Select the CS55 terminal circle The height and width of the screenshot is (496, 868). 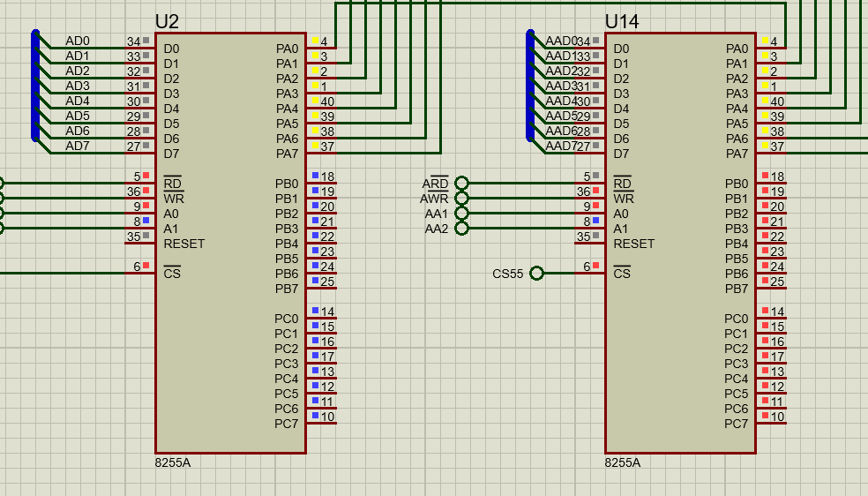536,273
